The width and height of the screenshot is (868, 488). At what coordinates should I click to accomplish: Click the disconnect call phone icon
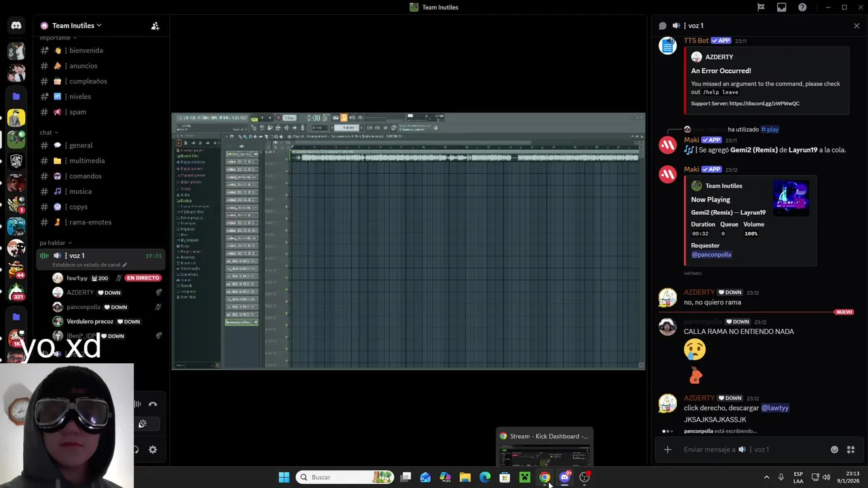pyautogui.click(x=153, y=405)
